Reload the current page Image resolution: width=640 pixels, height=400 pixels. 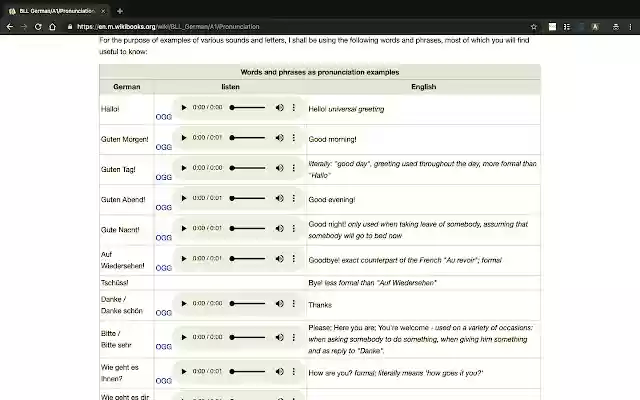pos(38,27)
